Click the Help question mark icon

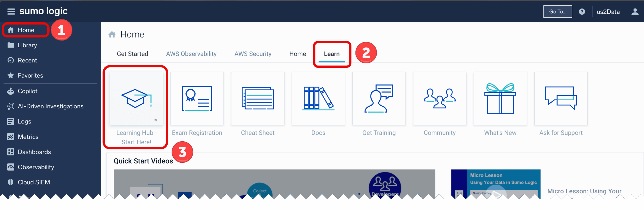(582, 12)
